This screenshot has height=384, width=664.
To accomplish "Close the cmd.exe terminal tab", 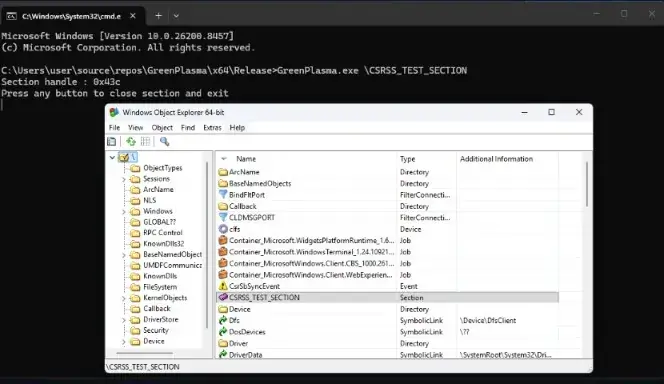I will tap(133, 16).
